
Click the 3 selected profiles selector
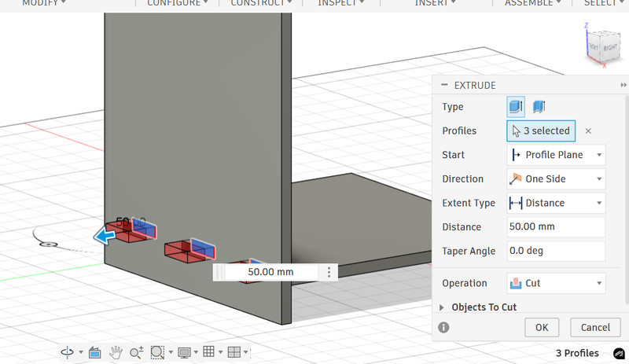click(x=541, y=131)
